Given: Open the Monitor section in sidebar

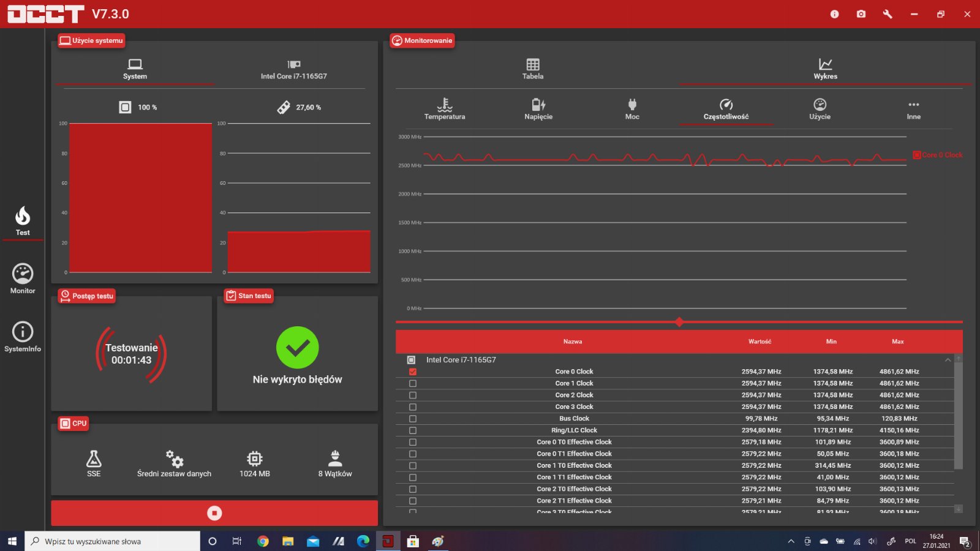Looking at the screenshot, I should 23,279.
